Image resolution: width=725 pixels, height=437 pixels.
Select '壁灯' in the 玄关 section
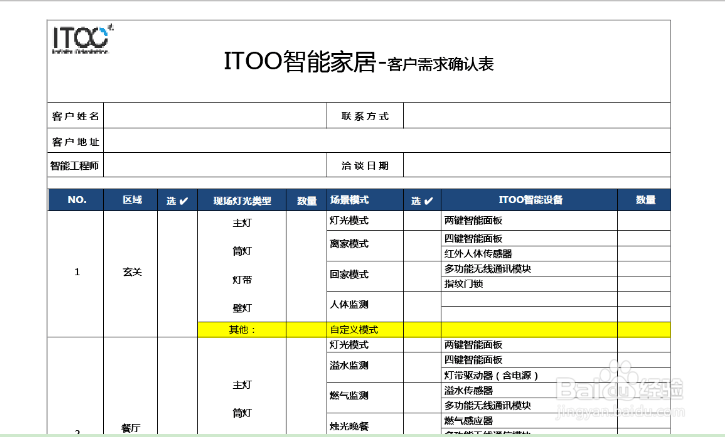(242, 308)
